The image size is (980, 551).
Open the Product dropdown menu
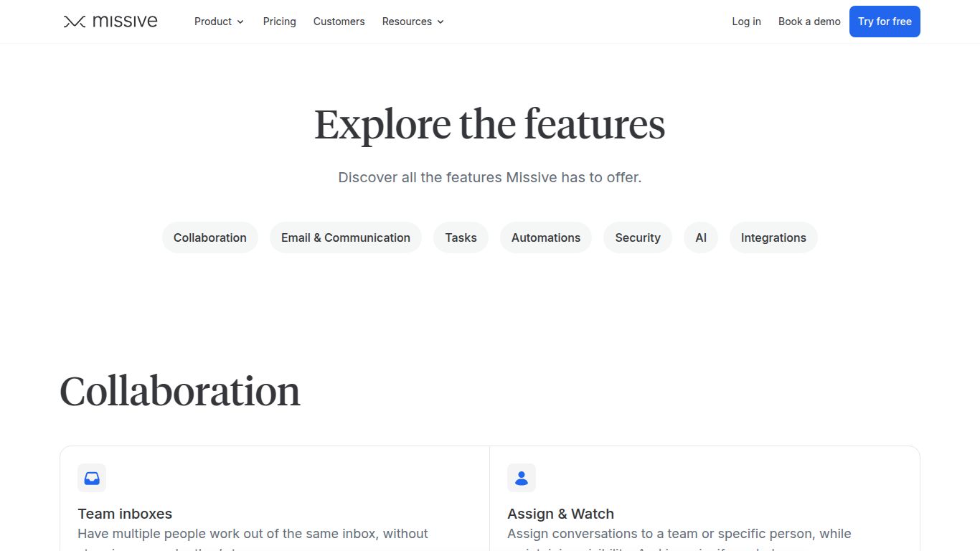click(219, 22)
